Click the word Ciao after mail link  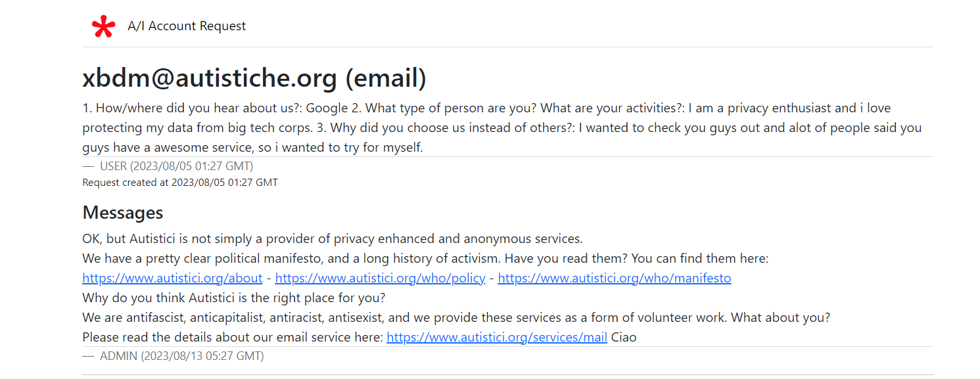pyautogui.click(x=624, y=338)
